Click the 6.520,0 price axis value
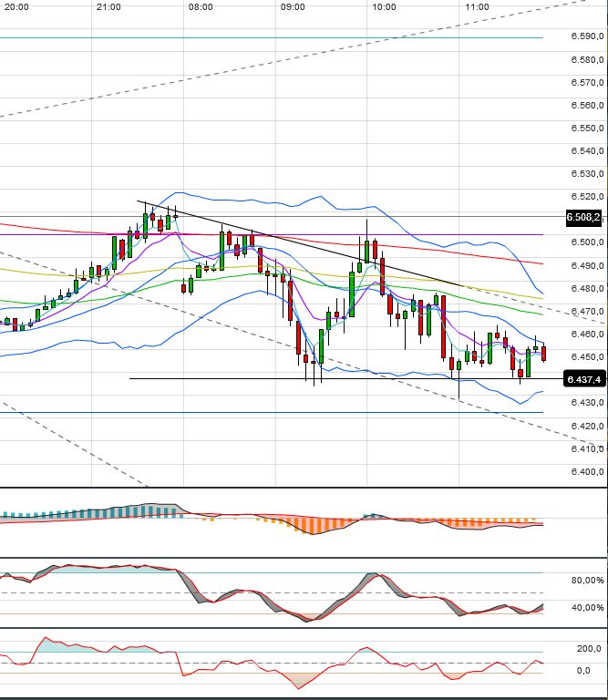Screen dimensions: 608x700 click(587, 197)
